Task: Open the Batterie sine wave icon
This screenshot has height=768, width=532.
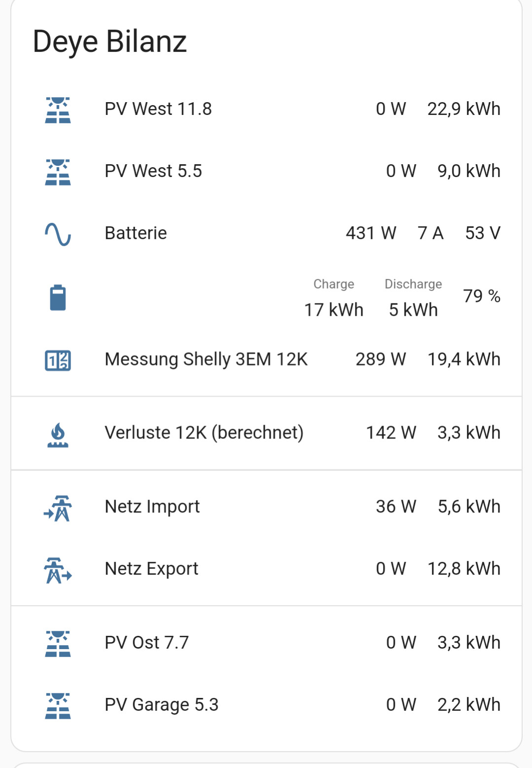Action: tap(58, 234)
